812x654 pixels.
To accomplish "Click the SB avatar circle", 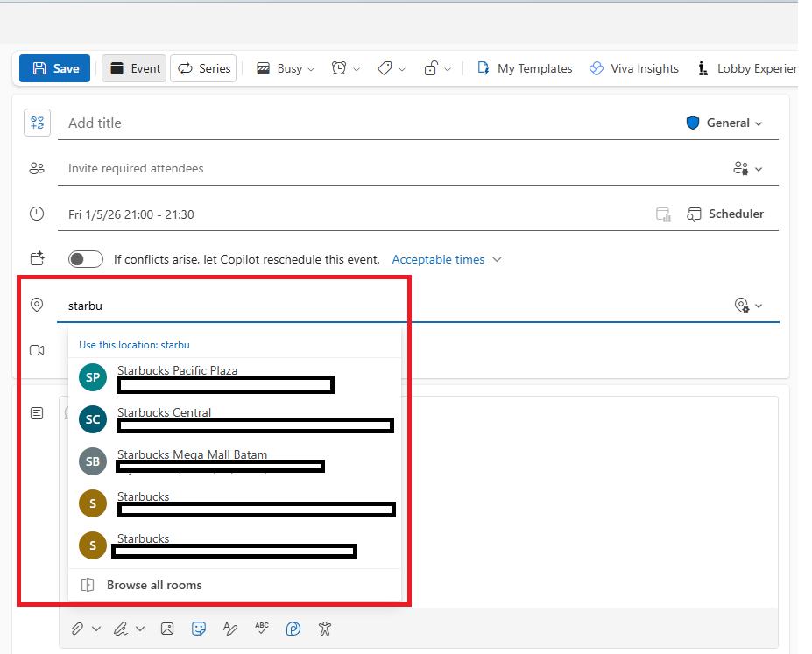I will tap(93, 461).
